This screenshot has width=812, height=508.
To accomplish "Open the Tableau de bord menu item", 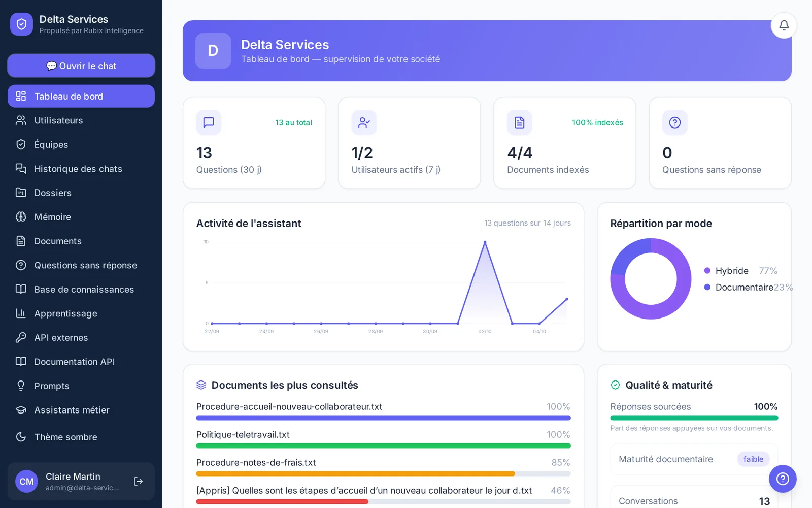I will pyautogui.click(x=81, y=96).
